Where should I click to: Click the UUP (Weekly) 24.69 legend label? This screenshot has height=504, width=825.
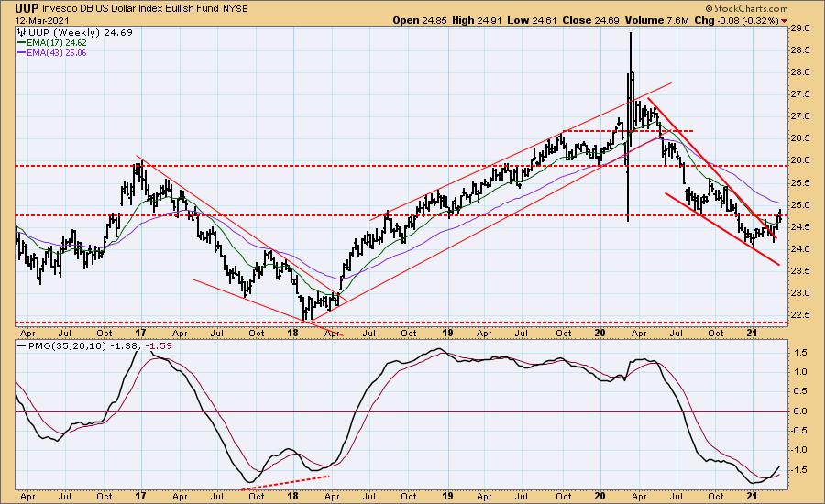[x=81, y=33]
